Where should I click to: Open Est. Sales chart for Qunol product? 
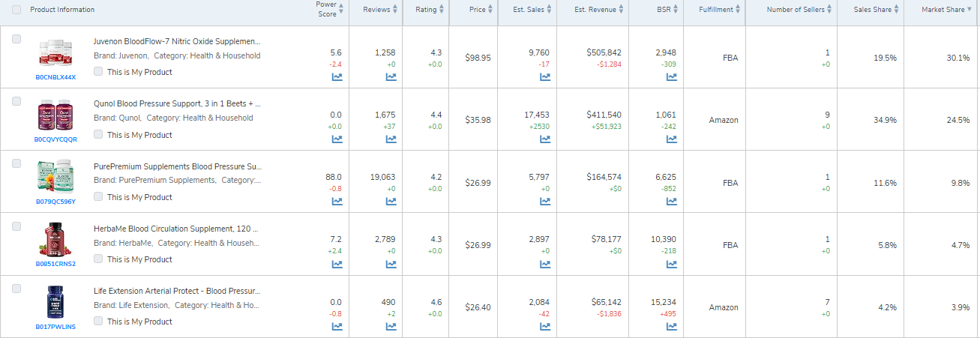(x=545, y=139)
